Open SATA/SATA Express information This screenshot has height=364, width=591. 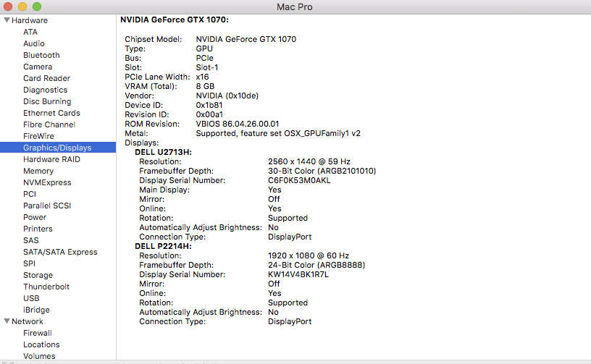click(60, 252)
